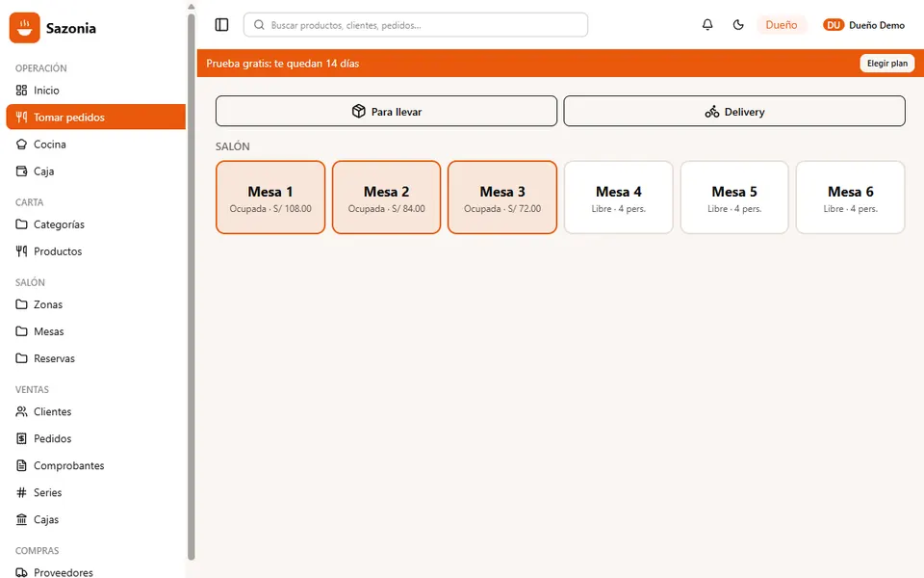Click the Categorías folder icon
Image resolution: width=924 pixels, height=578 pixels.
pos(21,224)
